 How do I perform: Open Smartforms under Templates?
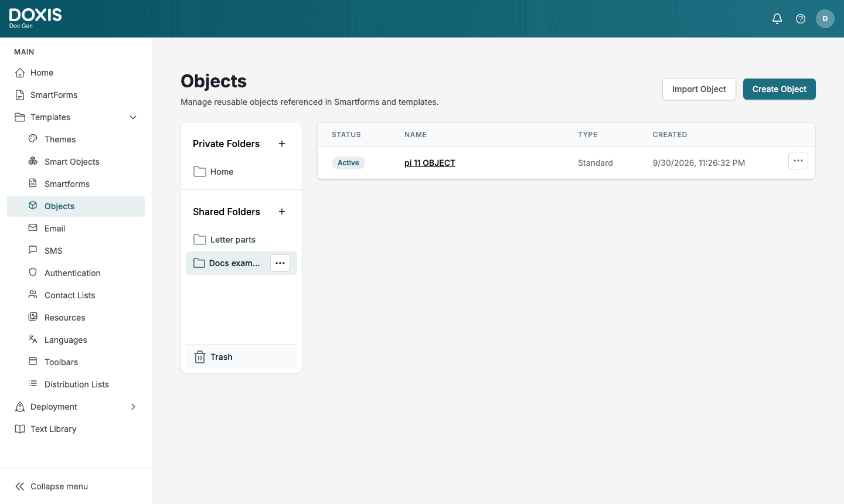pos(76,184)
